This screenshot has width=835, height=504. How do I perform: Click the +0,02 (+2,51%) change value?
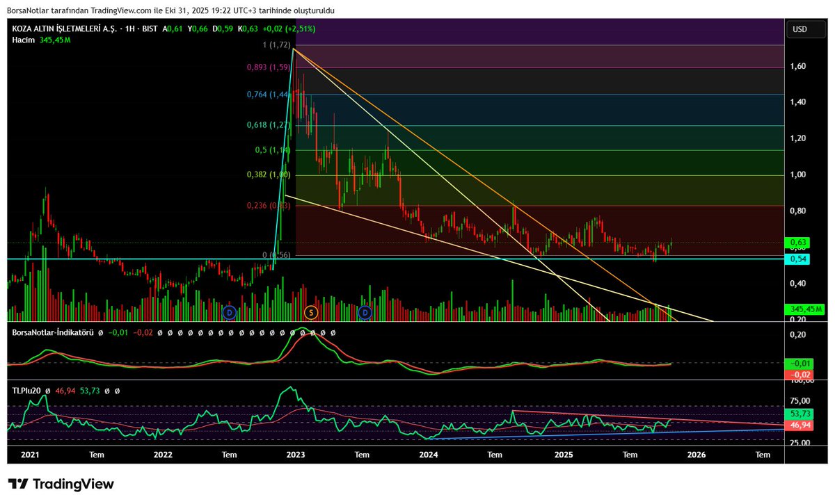(x=290, y=29)
